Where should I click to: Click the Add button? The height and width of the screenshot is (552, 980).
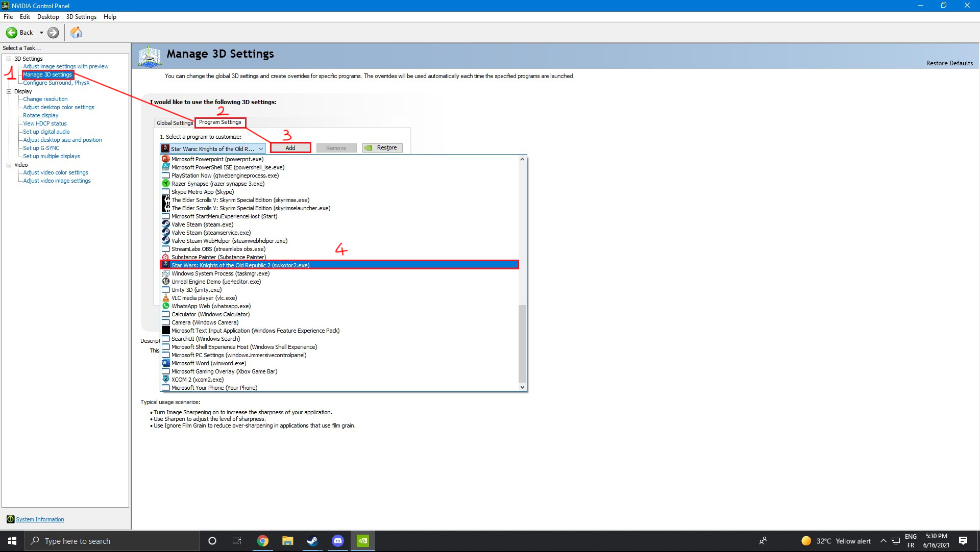[290, 148]
